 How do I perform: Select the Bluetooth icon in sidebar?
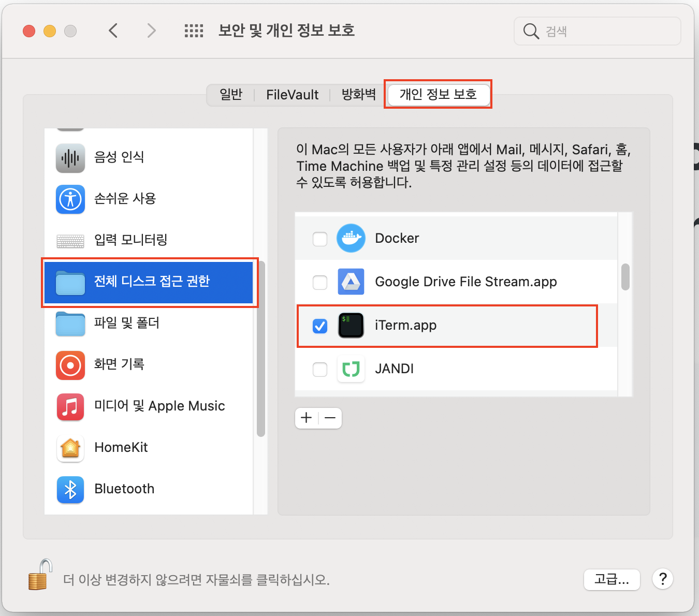pos(70,489)
